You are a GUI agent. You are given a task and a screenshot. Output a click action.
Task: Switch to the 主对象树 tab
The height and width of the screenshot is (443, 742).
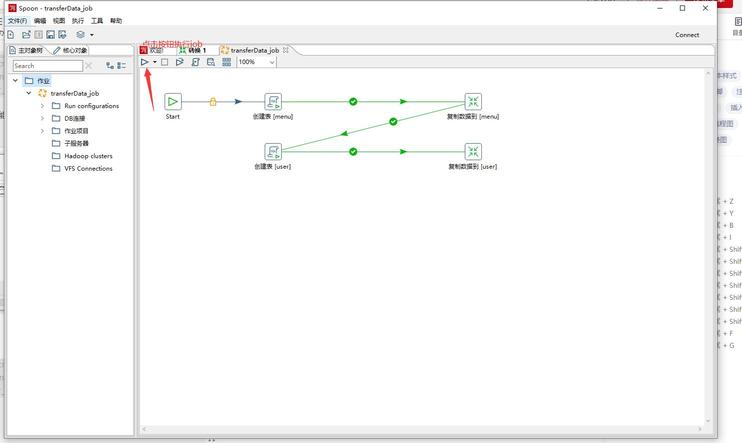point(26,50)
